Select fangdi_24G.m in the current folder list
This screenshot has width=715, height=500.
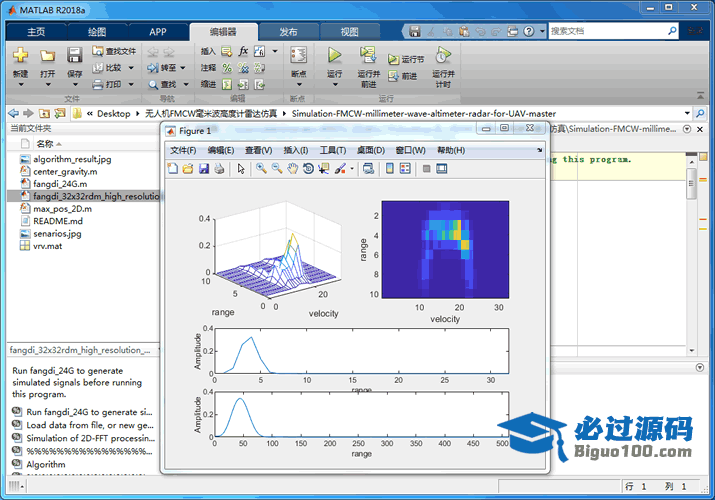[x=60, y=184]
